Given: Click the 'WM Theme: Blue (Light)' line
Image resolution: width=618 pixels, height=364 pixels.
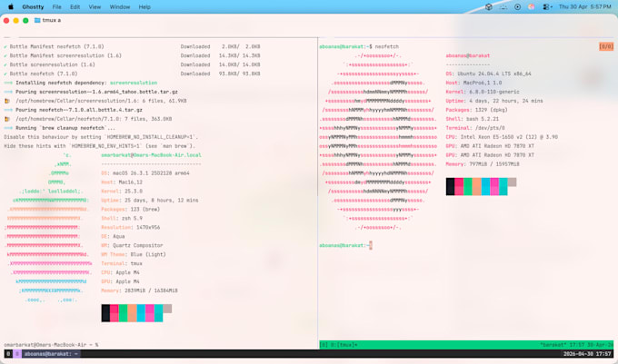Looking at the screenshot, I should [x=134, y=254].
